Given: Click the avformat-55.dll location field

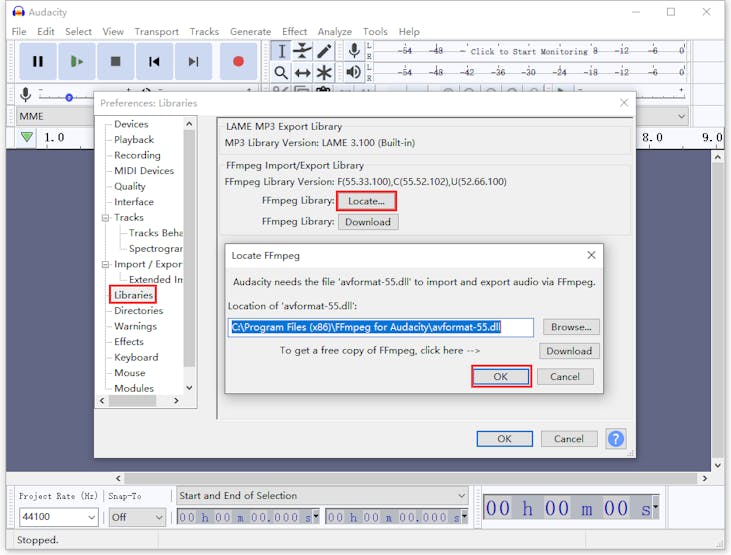Looking at the screenshot, I should pyautogui.click(x=381, y=327).
